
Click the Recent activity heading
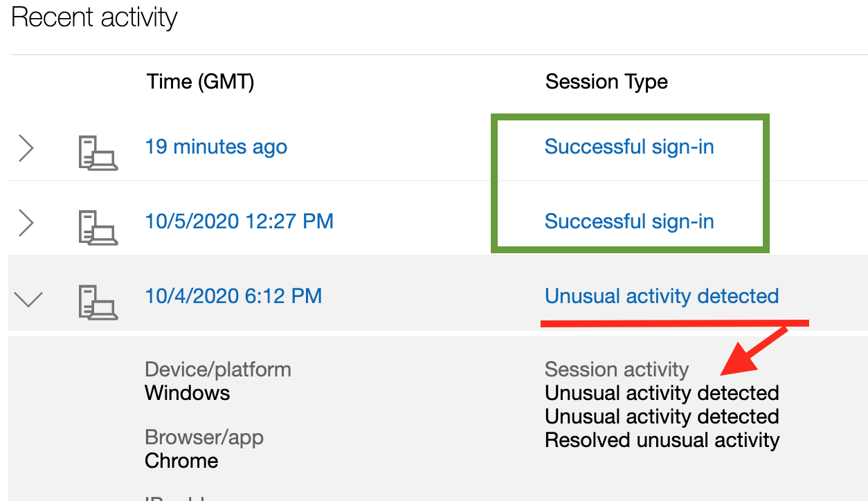pos(94,17)
